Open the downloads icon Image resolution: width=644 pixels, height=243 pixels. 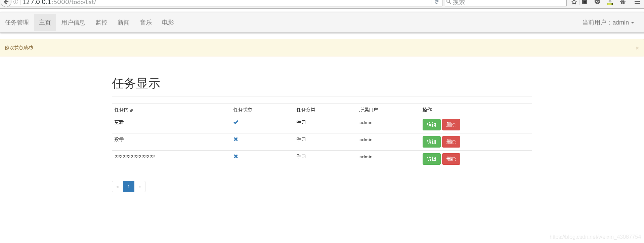click(610, 2)
